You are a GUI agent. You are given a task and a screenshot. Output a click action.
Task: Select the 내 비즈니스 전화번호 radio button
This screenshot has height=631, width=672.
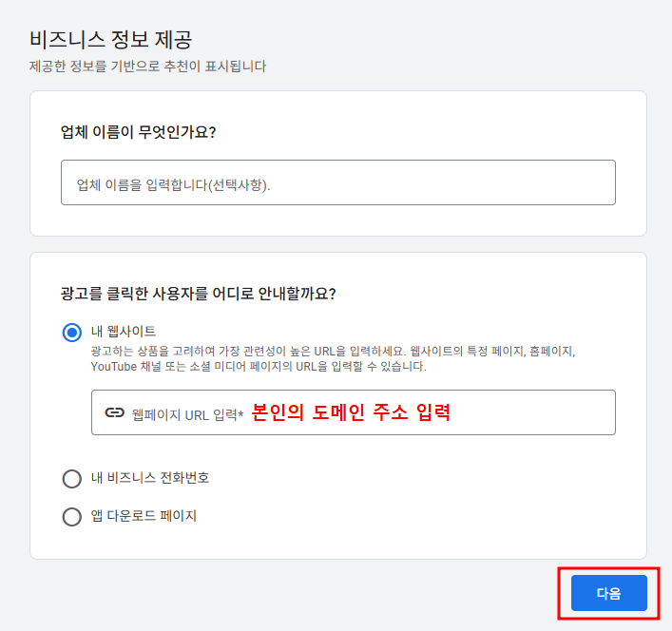coord(72,479)
